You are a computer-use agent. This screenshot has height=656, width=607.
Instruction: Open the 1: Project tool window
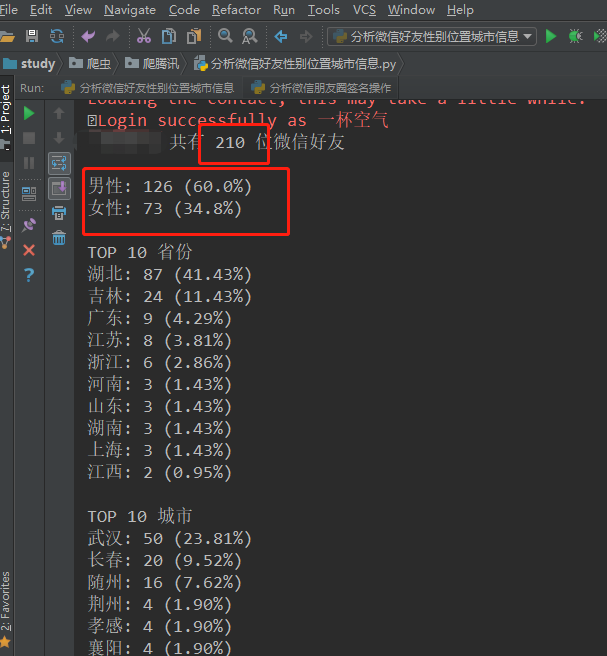coord(6,110)
